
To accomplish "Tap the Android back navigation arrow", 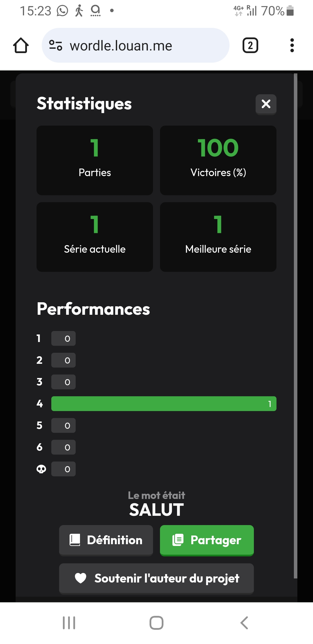I will coord(244,623).
